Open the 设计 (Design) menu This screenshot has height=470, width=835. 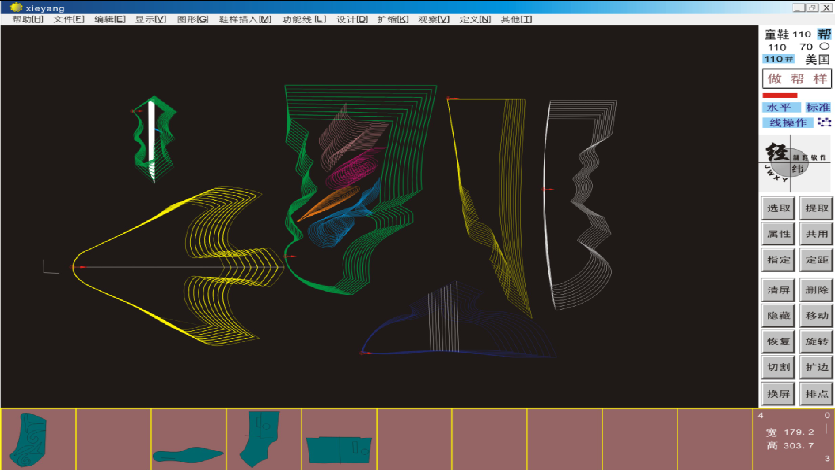tap(352, 20)
